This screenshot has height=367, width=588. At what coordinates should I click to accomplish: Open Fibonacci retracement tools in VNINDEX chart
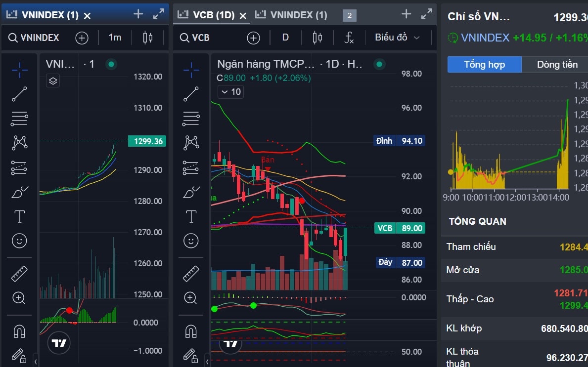click(x=19, y=119)
